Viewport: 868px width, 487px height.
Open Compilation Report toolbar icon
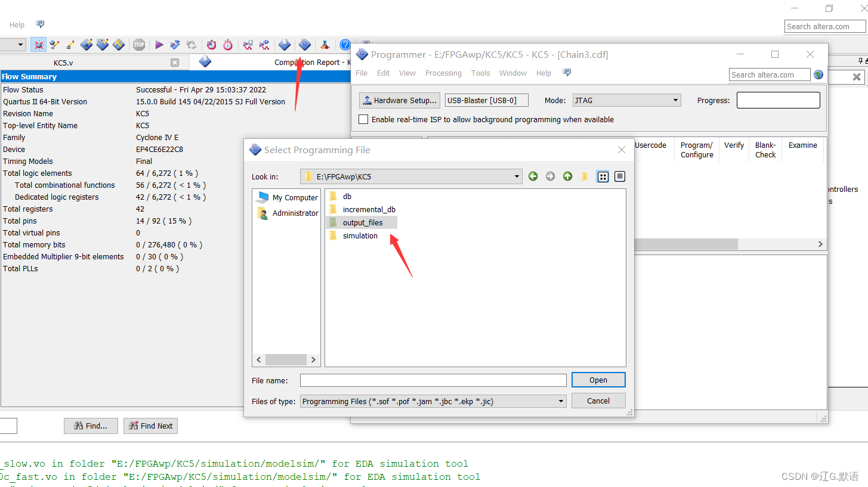pos(285,45)
